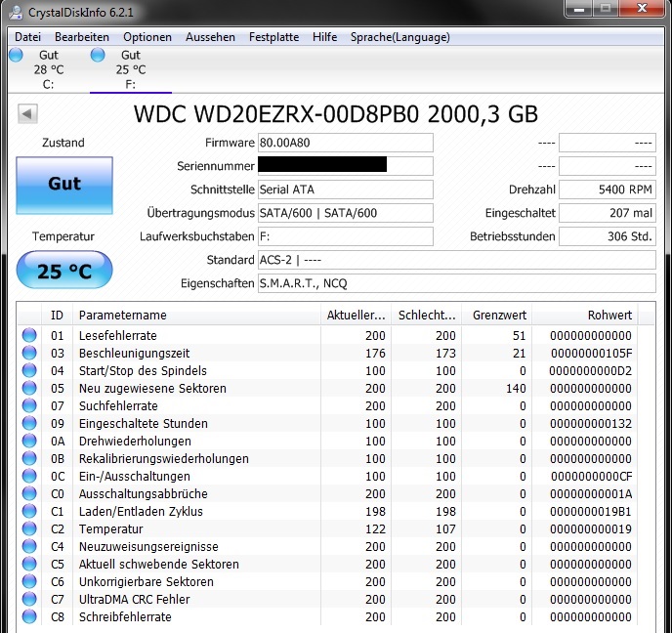Click health icon of C: drive
Screen dimensions: 672x633
pyautogui.click(x=16, y=55)
